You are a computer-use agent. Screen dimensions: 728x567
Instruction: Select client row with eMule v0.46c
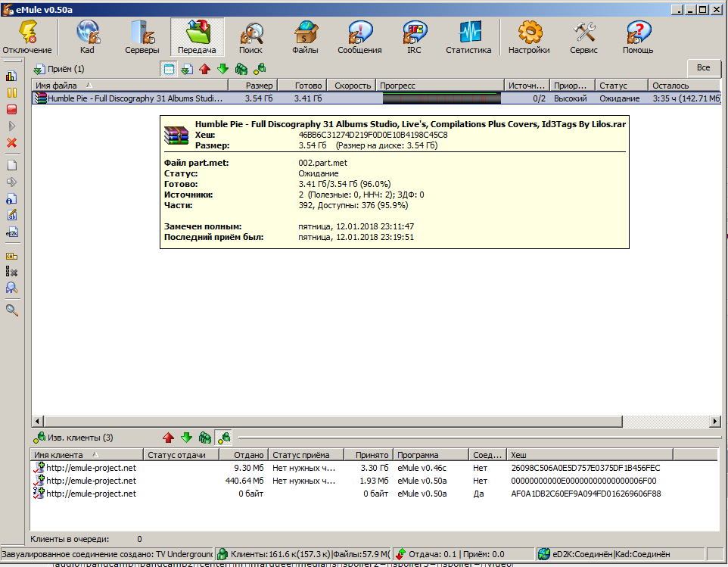coord(375,468)
